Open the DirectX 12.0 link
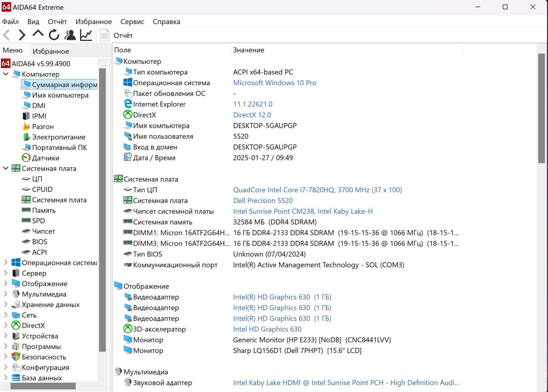This screenshot has width=548, height=392. (x=252, y=115)
